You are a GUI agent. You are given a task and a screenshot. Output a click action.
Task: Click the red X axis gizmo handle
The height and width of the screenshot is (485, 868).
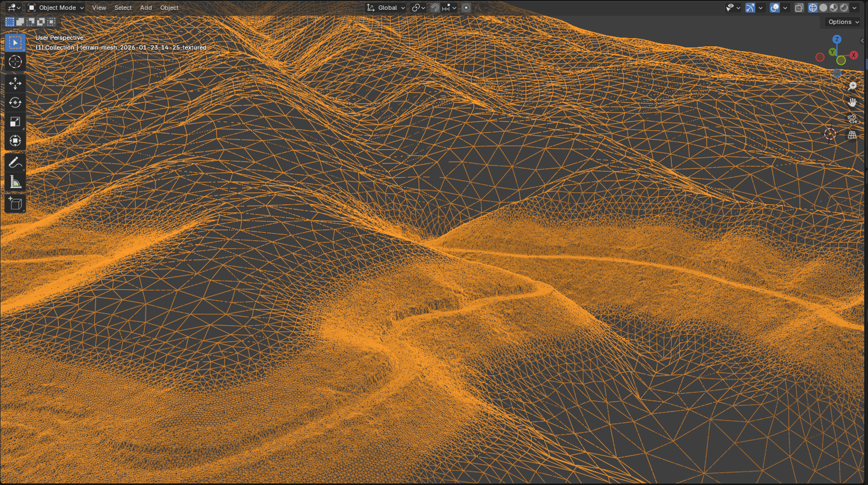coord(854,56)
